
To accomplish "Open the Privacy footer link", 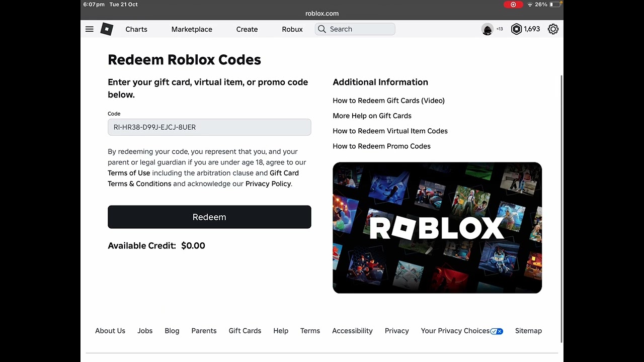I will click(x=397, y=331).
